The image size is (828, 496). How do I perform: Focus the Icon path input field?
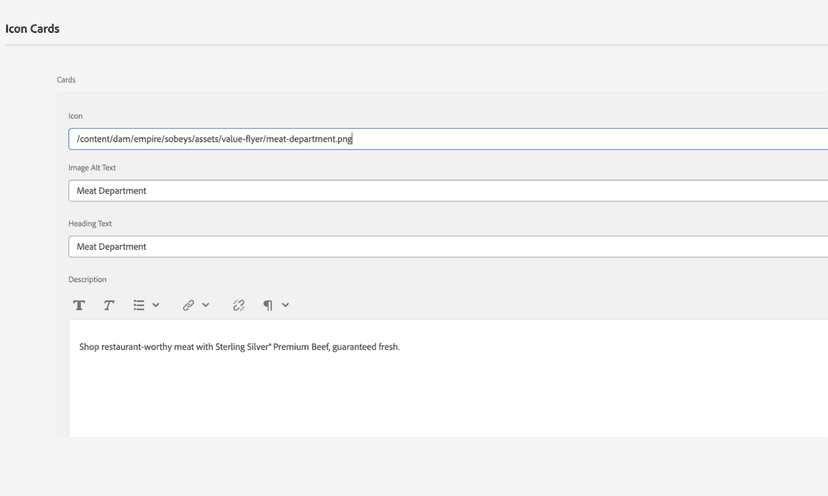[x=448, y=139]
